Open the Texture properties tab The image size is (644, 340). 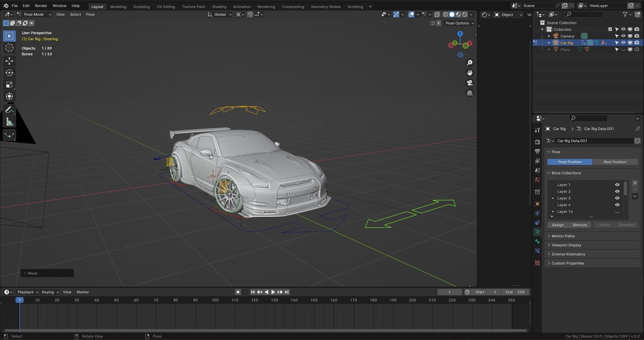(x=537, y=263)
